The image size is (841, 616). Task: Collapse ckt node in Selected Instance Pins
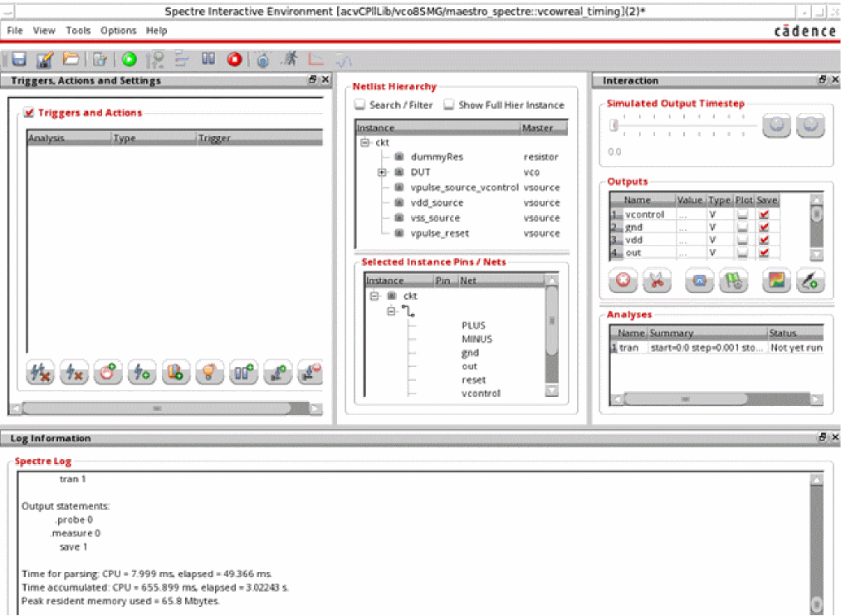point(374,296)
